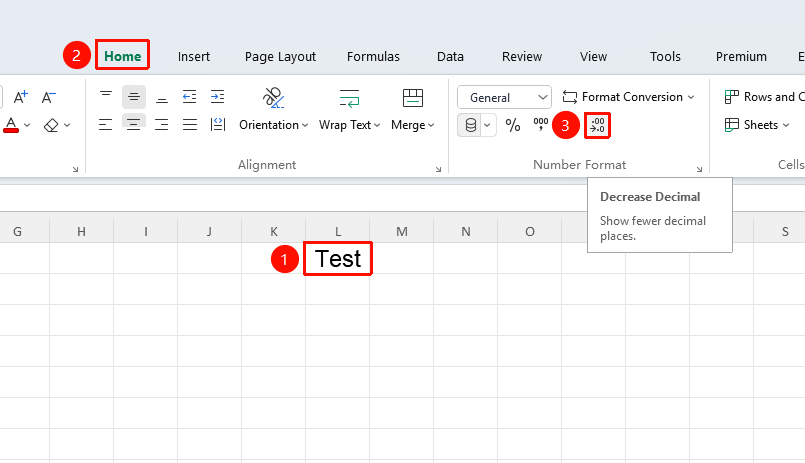
Task: Switch to Insert tab
Action: point(194,56)
